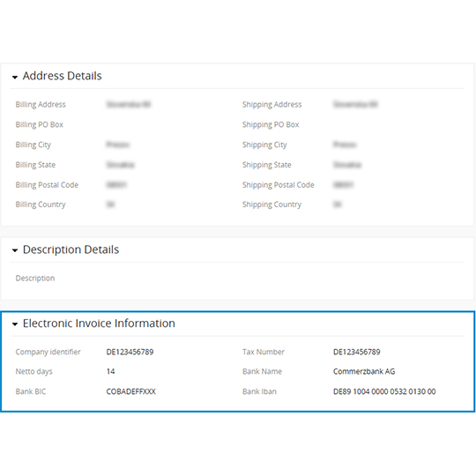The height and width of the screenshot is (476, 476).
Task: Click the Bank BIC label
Action: click(x=31, y=391)
